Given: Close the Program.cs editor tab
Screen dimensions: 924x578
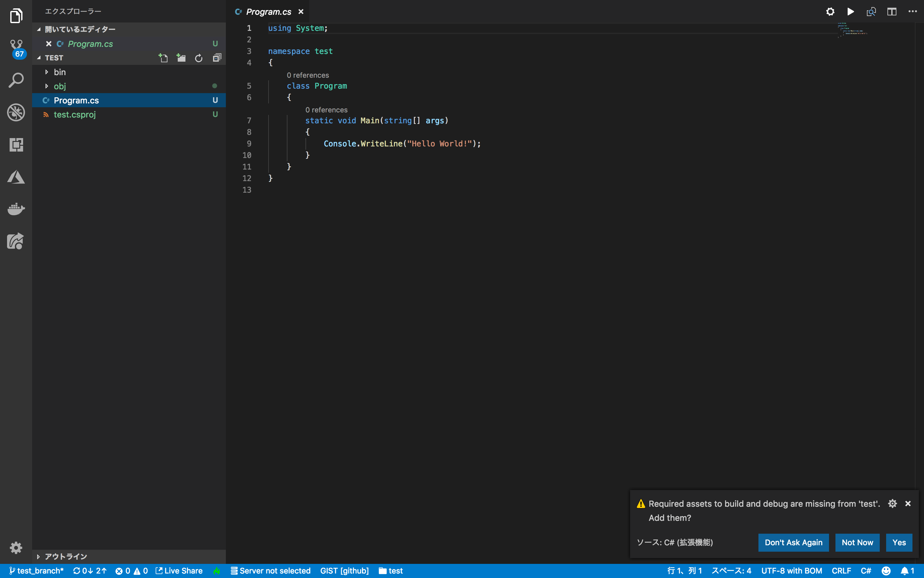Looking at the screenshot, I should [301, 12].
